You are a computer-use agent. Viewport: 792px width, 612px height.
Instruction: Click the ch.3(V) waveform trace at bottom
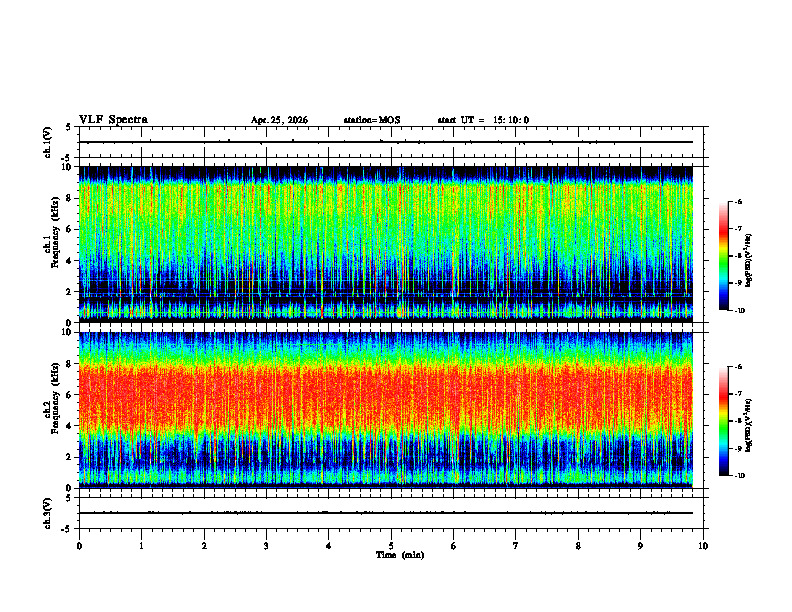pos(386,513)
